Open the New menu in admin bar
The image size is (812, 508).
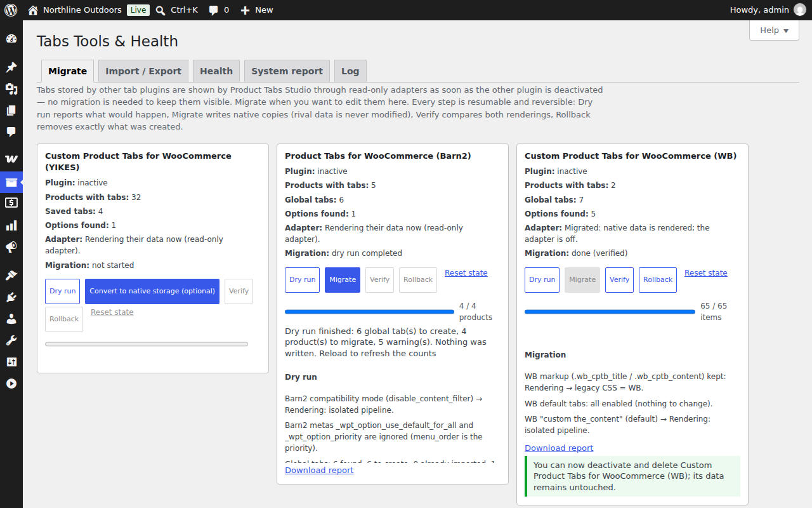coord(257,10)
